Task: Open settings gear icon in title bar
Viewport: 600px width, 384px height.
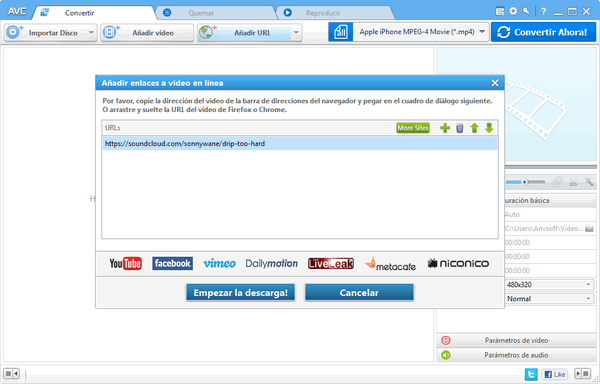Action: 513,11
